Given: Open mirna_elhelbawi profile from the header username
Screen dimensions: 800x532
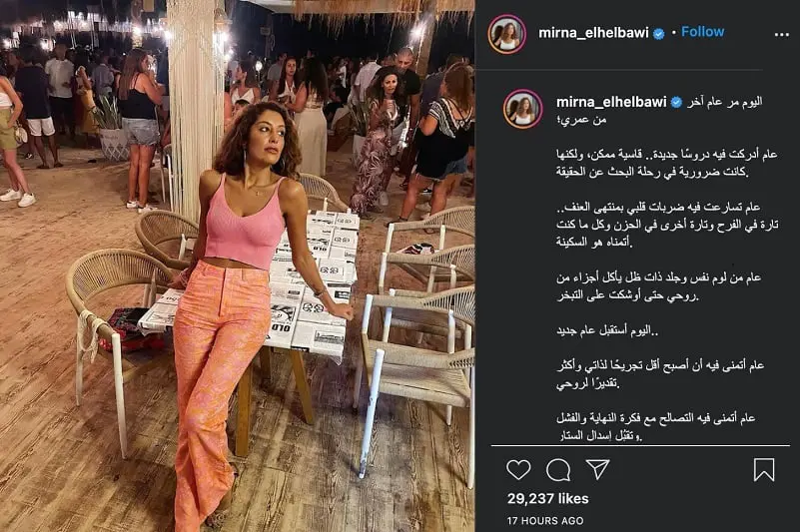Looking at the screenshot, I should pos(593,33).
